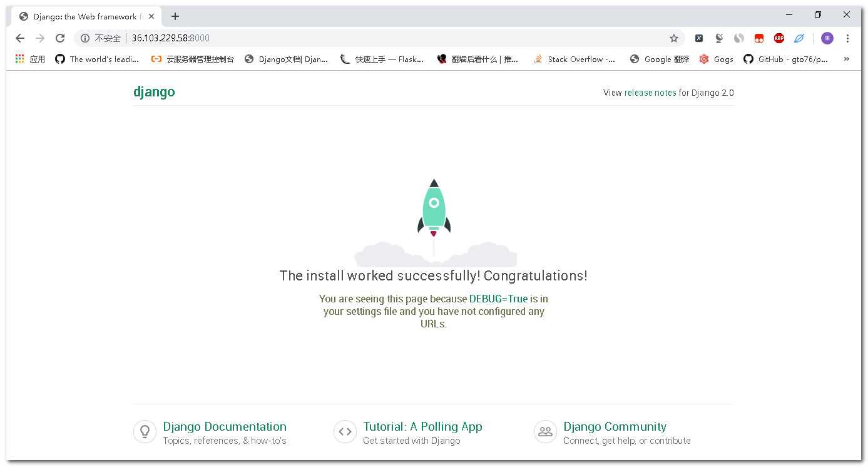This screenshot has height=467, width=868.
Task: Open the Django Documentation link
Action: [x=225, y=426]
